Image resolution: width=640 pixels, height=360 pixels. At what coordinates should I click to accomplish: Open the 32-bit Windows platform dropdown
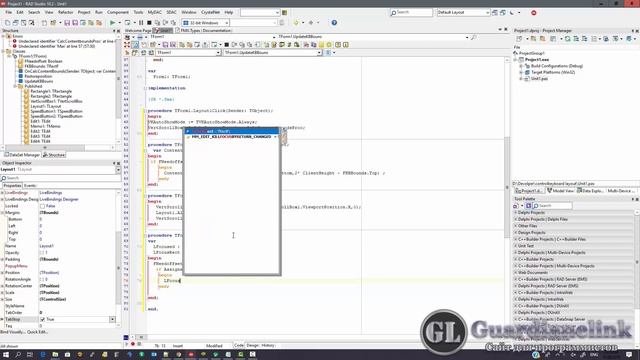tap(227, 23)
